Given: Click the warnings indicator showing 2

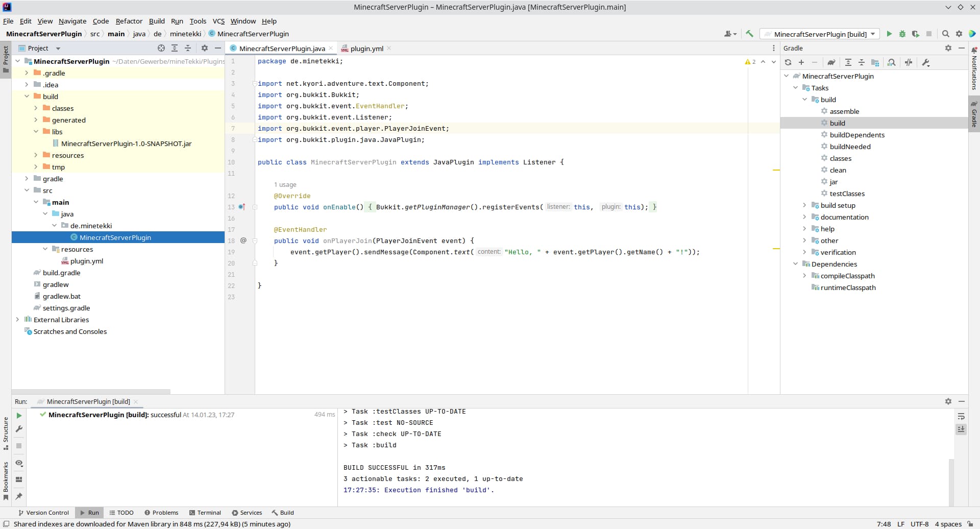Looking at the screenshot, I should (x=750, y=62).
